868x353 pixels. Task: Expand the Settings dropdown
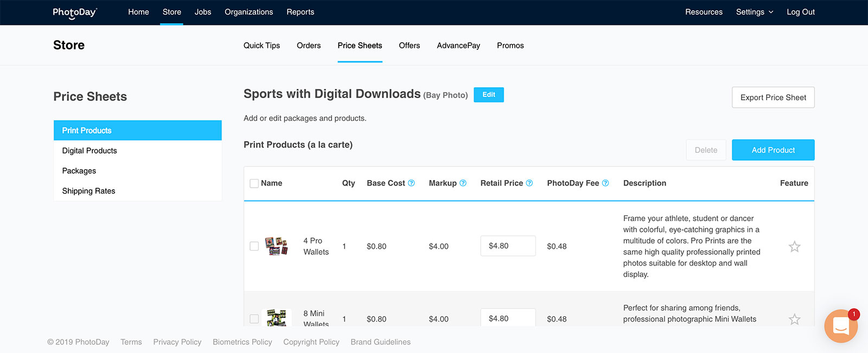(755, 12)
